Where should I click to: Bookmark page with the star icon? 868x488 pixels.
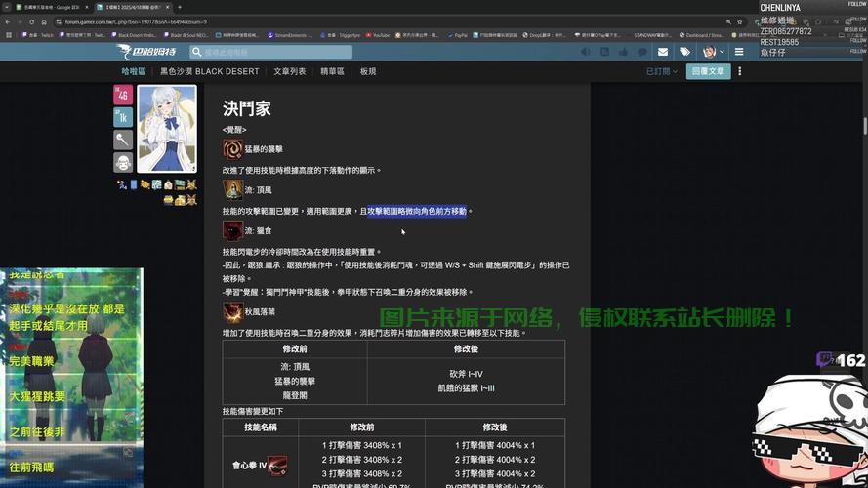739,22
